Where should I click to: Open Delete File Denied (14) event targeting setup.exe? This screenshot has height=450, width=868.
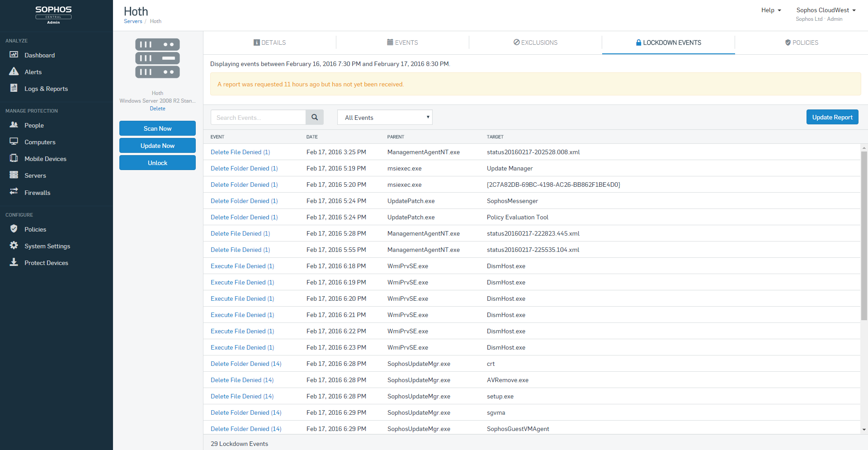(242, 396)
